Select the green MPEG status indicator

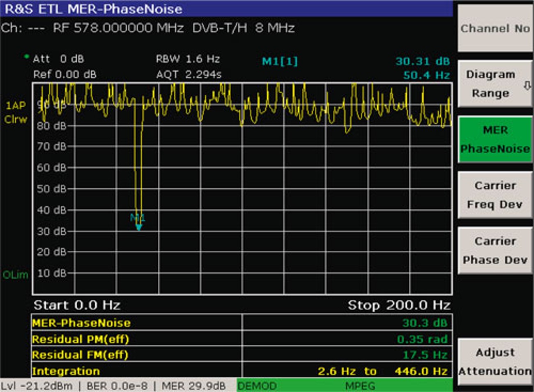[x=360, y=386]
